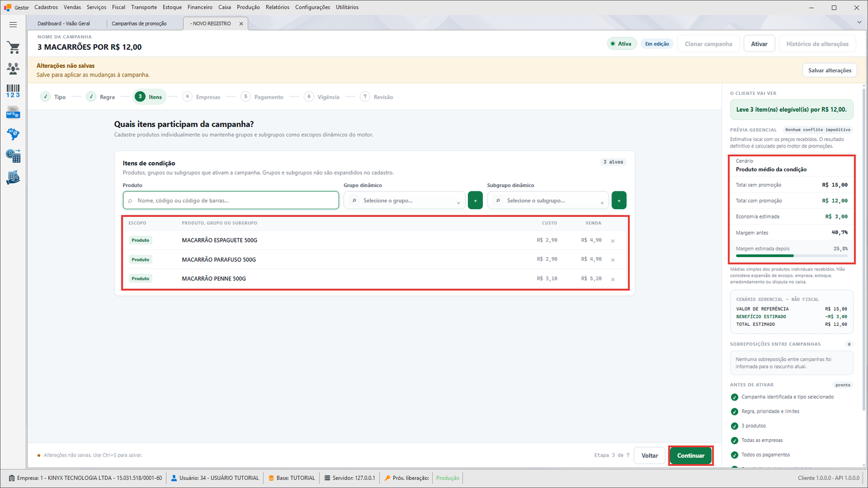Add the selected dynamic group plus button
Screen dimensions: 868x488
475,200
